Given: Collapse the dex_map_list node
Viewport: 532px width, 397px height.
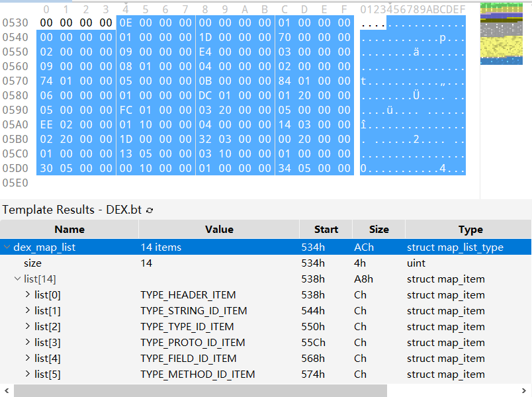Looking at the screenshot, I should (x=7, y=247).
